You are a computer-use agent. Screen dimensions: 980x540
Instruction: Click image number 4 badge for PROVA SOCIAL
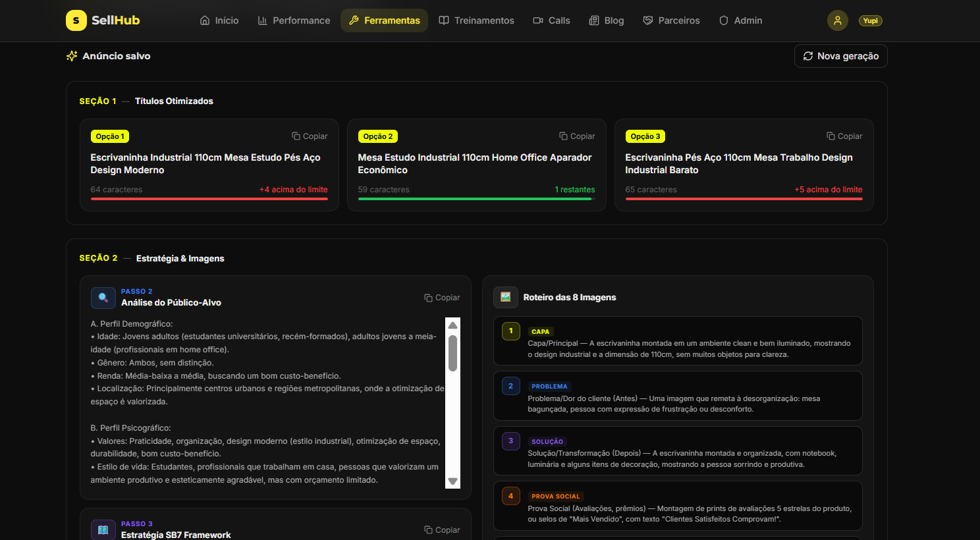[x=511, y=496]
